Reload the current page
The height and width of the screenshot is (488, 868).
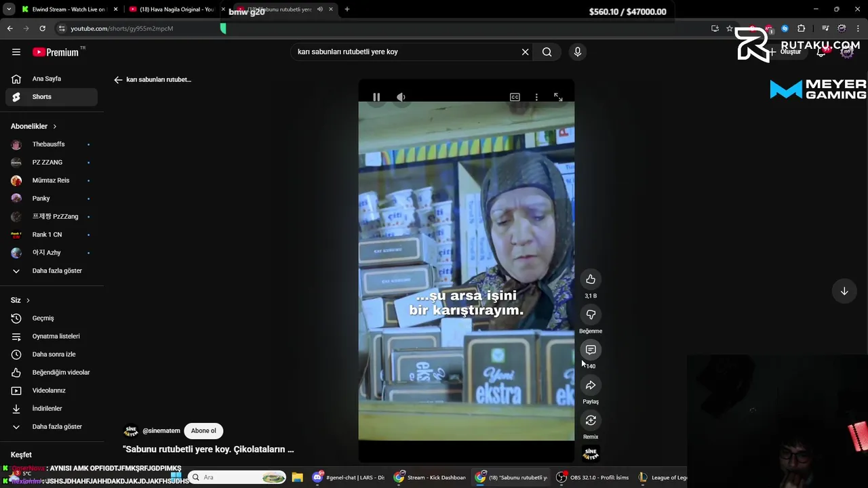[x=42, y=28]
